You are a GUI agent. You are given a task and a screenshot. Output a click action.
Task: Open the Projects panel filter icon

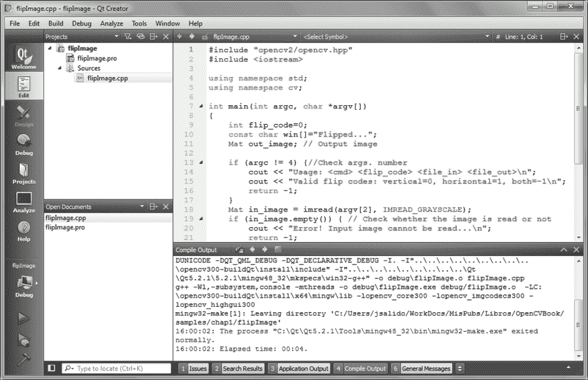[x=127, y=37]
